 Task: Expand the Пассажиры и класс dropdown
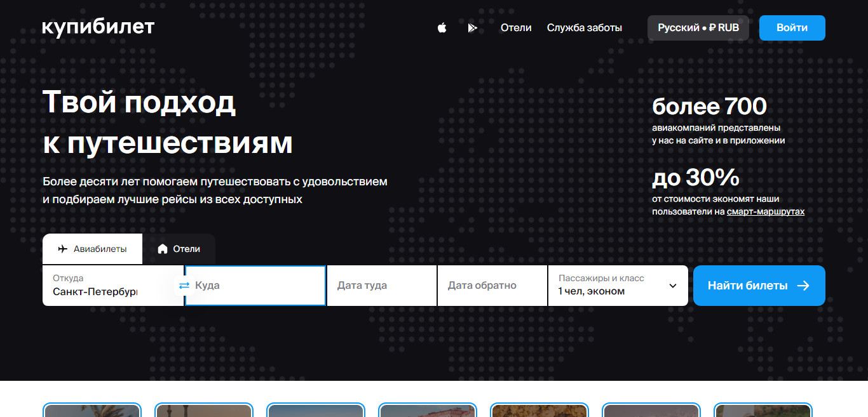(x=618, y=286)
